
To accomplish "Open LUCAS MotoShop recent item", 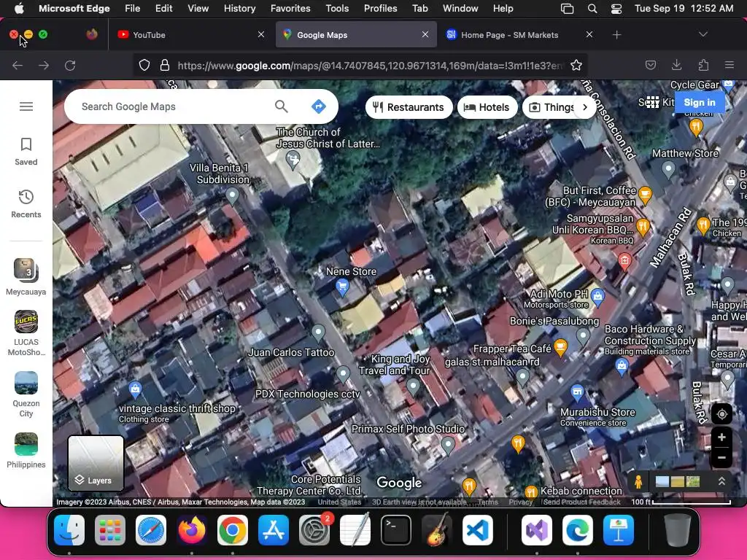I will click(26, 332).
